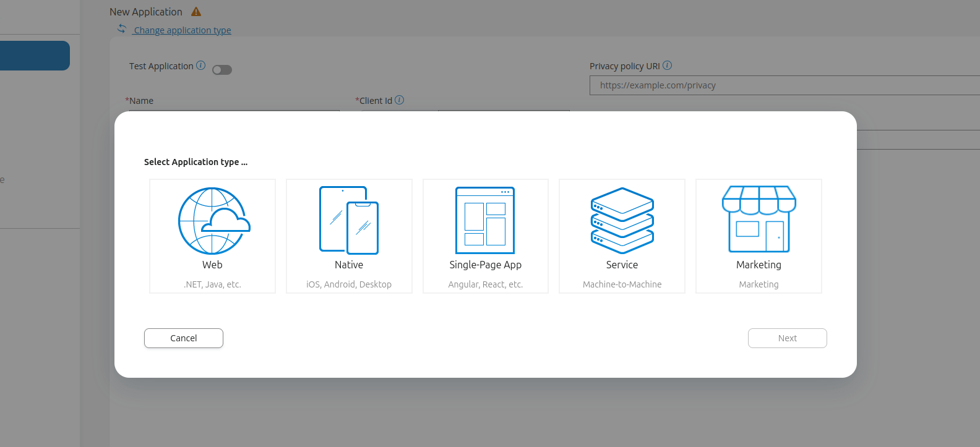Pick the Service stacked servers icon
The height and width of the screenshot is (447, 980).
(622, 221)
